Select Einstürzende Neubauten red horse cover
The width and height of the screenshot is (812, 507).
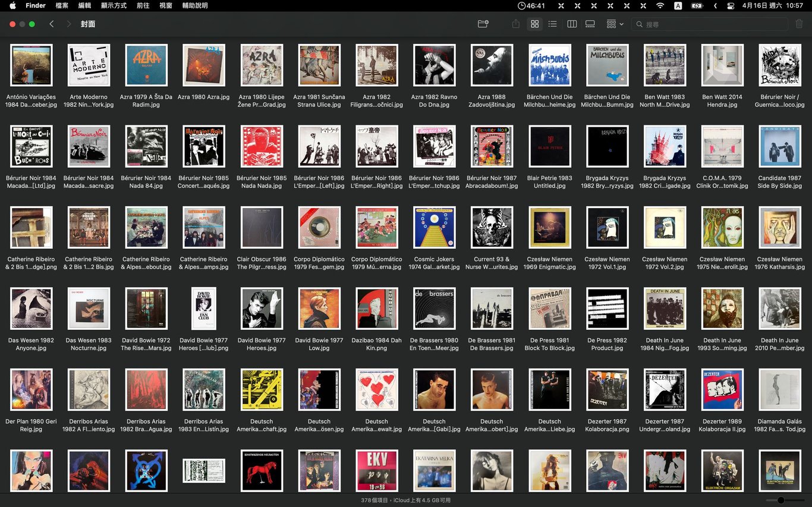(x=262, y=471)
